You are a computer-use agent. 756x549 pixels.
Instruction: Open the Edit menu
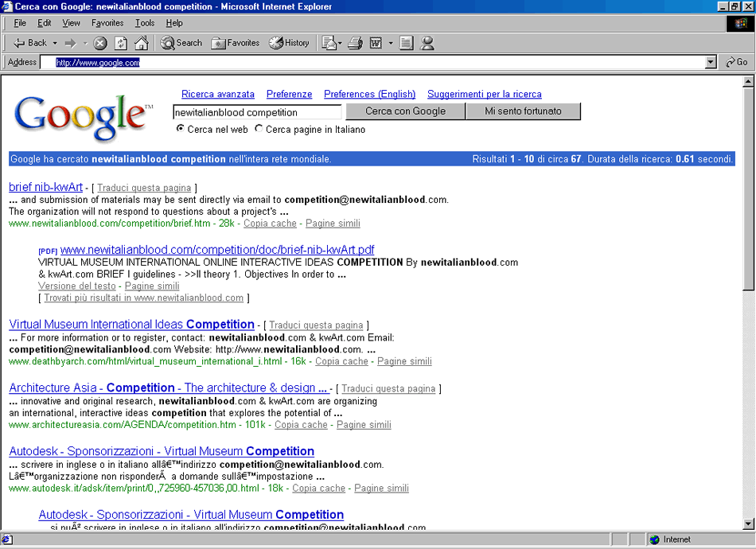coord(45,22)
